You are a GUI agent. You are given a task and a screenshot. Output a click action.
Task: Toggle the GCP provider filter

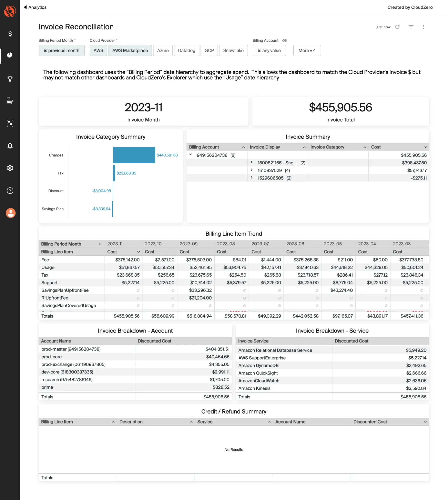(209, 50)
